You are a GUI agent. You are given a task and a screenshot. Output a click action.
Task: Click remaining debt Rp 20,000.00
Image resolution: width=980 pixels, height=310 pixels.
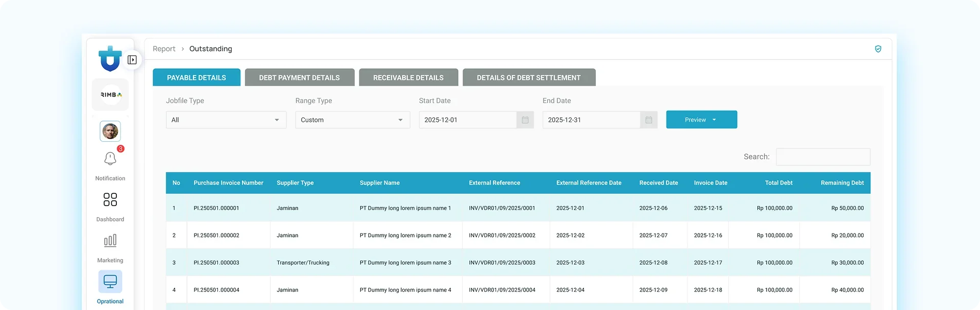click(x=847, y=236)
